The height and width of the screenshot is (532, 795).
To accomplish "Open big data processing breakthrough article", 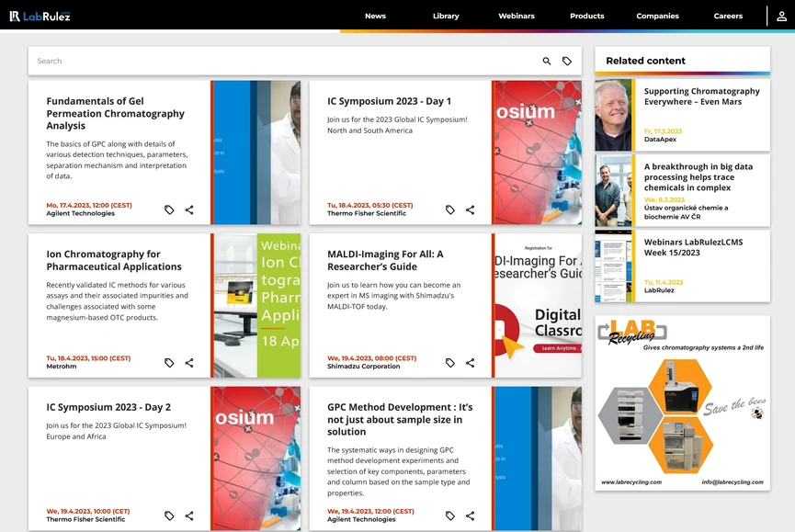I will 698,176.
